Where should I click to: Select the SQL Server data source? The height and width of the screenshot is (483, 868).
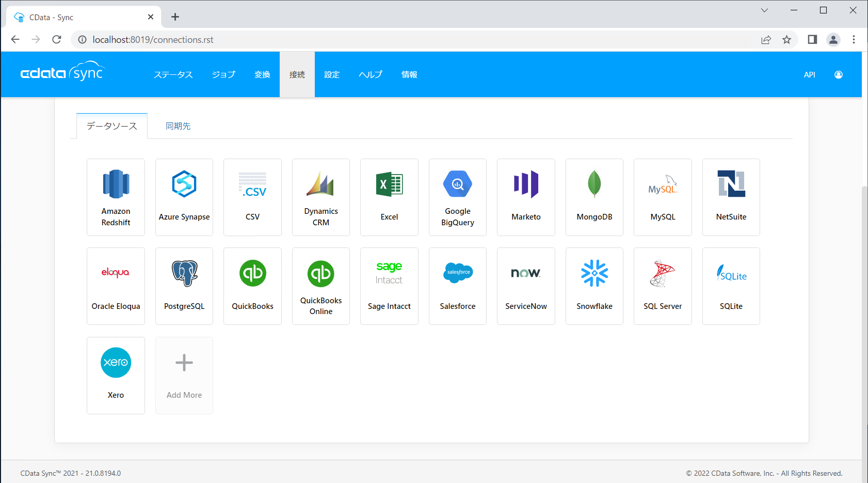click(x=663, y=286)
